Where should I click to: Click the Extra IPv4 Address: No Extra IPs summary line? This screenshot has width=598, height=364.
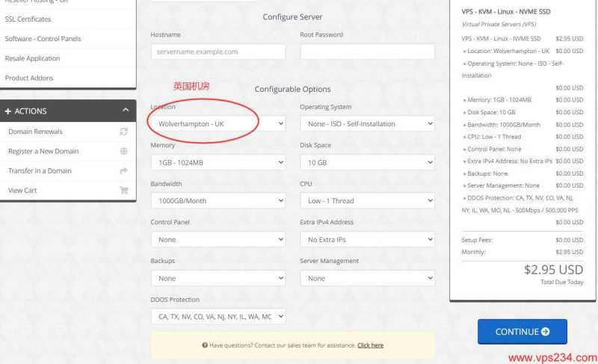[522, 161]
